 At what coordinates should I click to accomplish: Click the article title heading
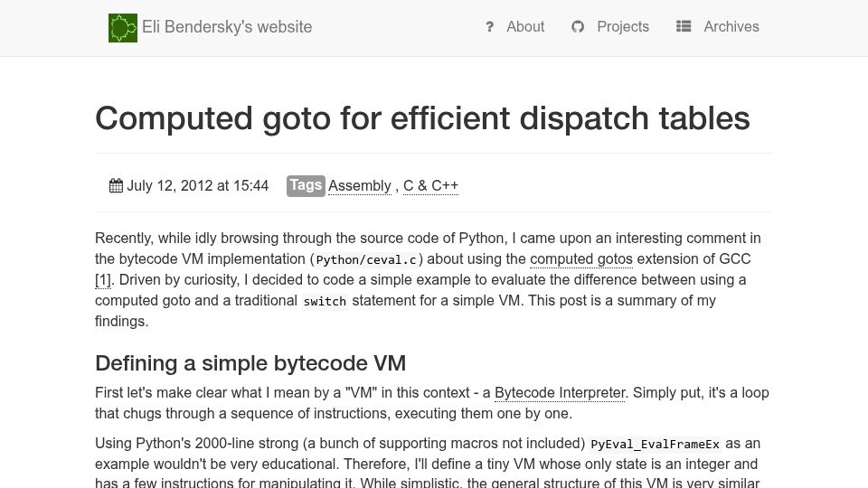tap(422, 118)
